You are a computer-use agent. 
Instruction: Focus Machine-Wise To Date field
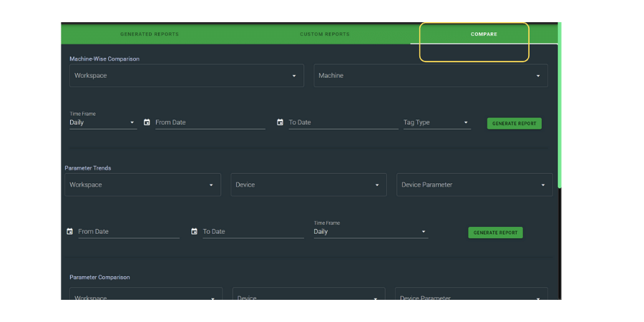click(343, 122)
